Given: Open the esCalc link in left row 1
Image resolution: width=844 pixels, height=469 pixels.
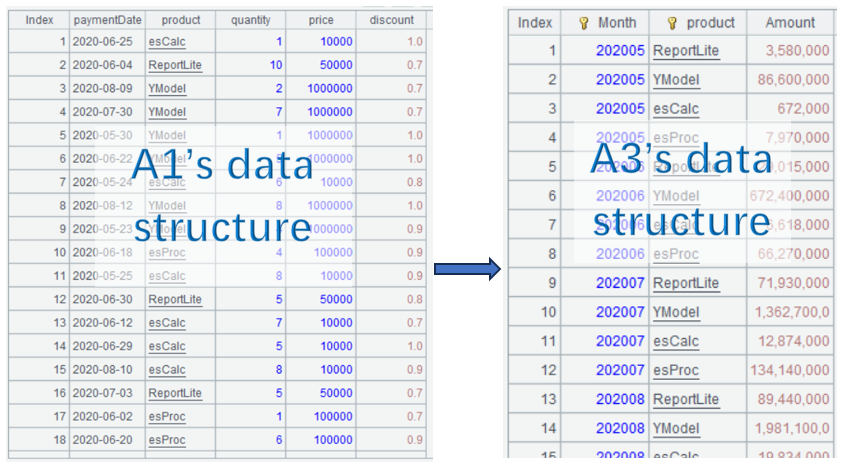Looking at the screenshot, I should 166,42.
